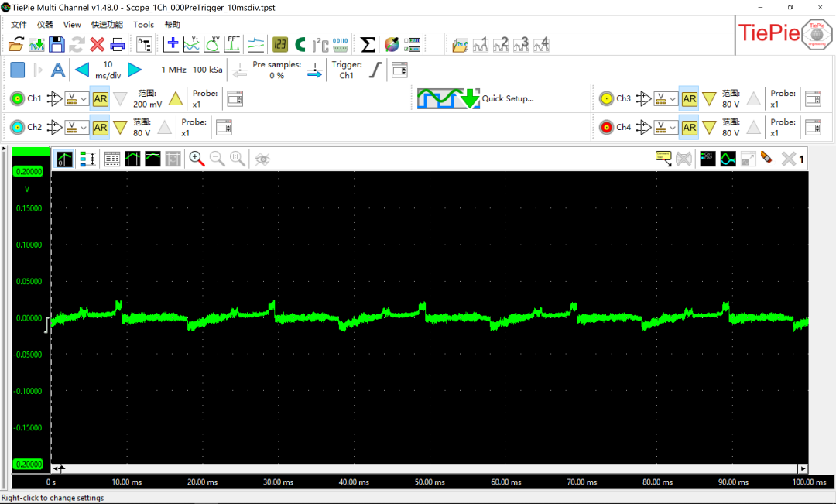The image size is (836, 504).
Task: Toggle Ch1 channel on/off green connector
Action: 18,98
